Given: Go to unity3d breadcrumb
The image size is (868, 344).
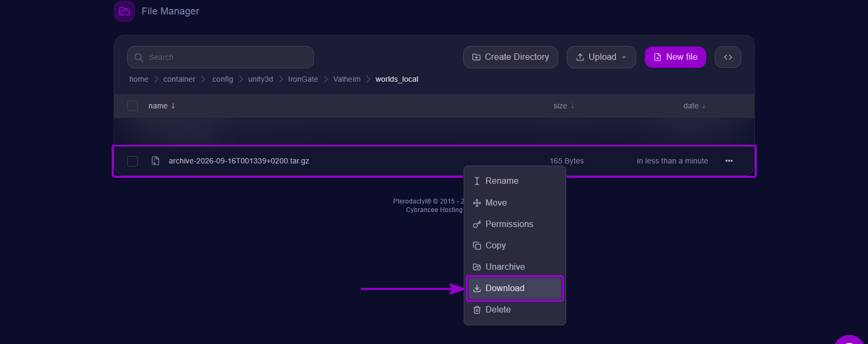Looking at the screenshot, I should pos(261,79).
